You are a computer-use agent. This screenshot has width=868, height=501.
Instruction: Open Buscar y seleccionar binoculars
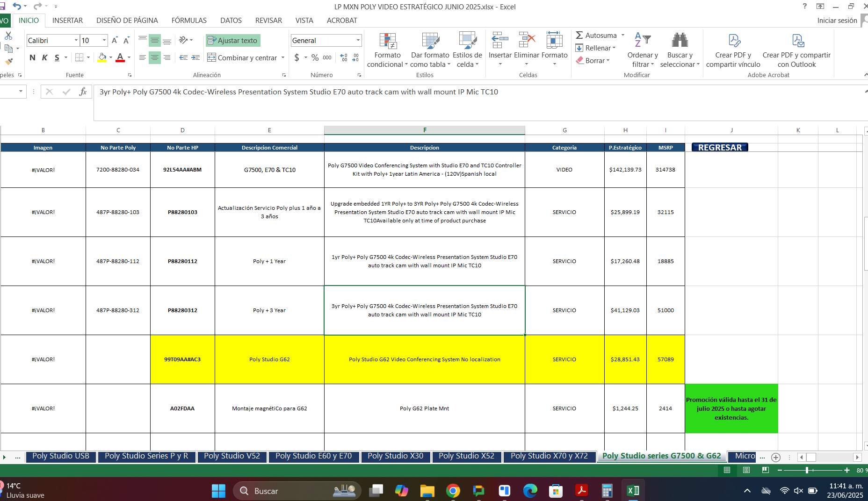(x=680, y=50)
